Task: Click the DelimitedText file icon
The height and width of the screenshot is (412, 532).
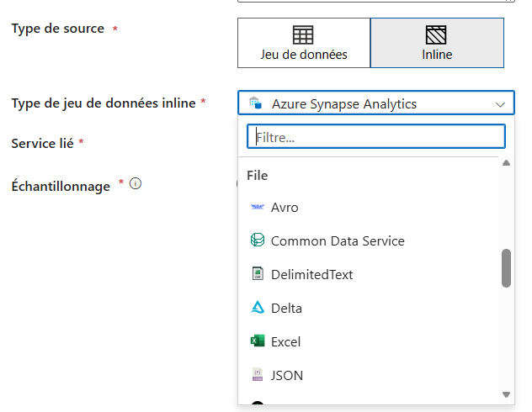Action: pyautogui.click(x=258, y=274)
